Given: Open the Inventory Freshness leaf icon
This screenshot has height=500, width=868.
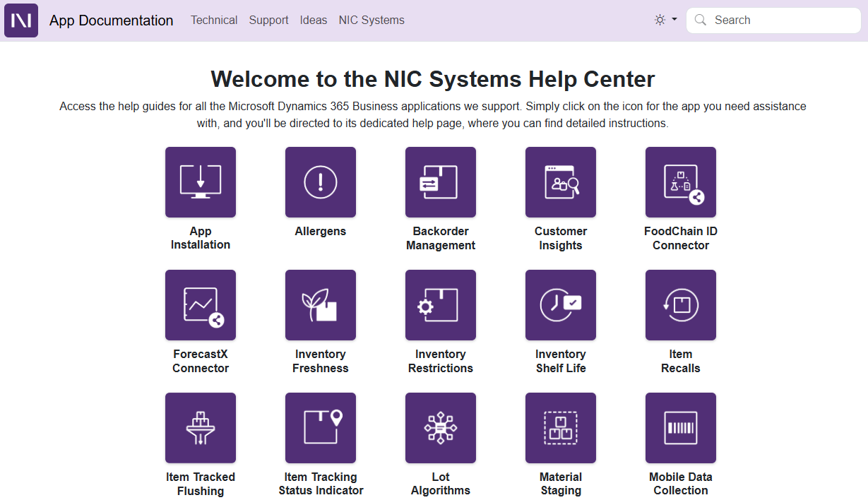Looking at the screenshot, I should 321,305.
